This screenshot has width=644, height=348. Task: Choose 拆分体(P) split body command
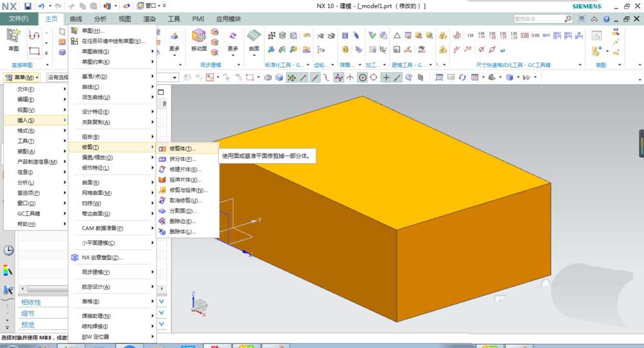click(187, 159)
